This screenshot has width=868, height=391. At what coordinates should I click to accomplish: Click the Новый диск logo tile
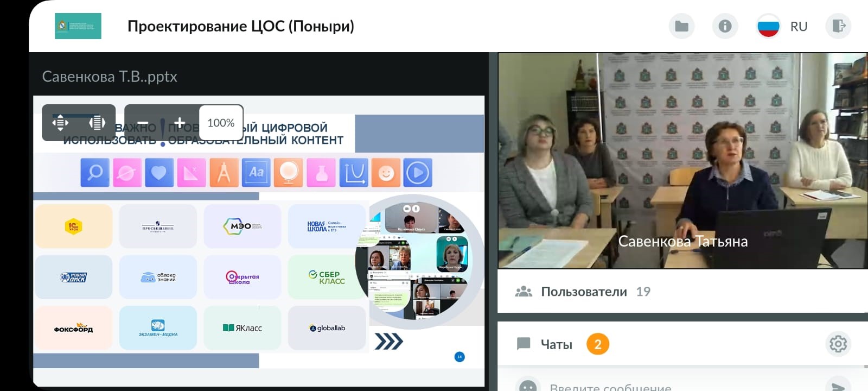(74, 277)
